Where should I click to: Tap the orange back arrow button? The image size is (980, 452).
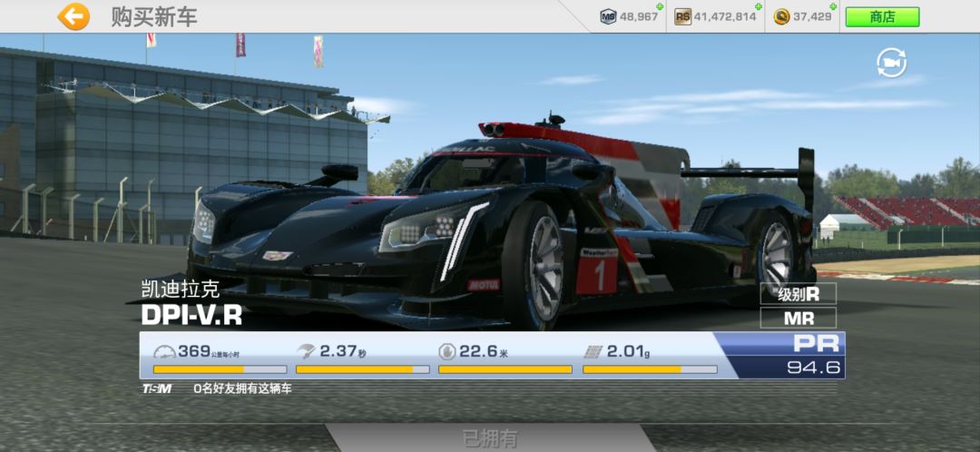pos(73,16)
